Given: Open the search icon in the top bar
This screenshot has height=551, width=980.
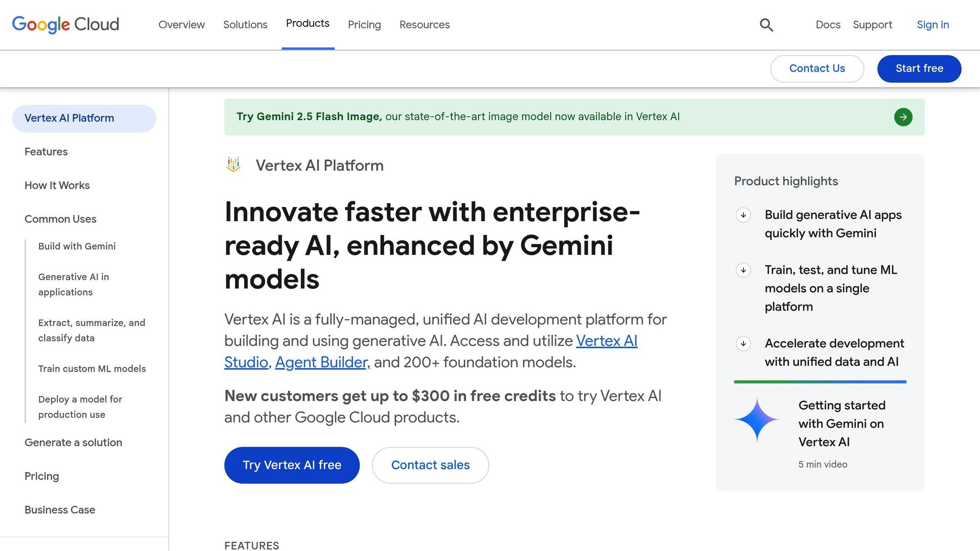Looking at the screenshot, I should (766, 24).
